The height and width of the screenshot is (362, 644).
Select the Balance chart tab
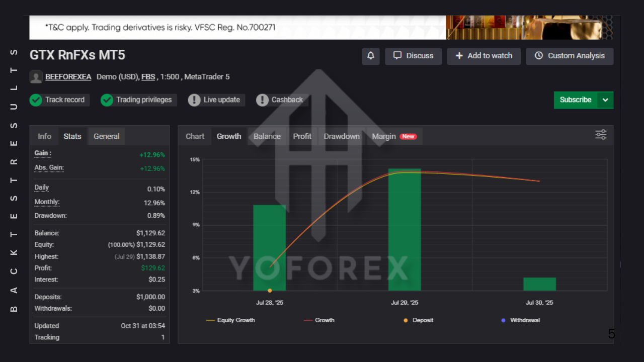click(267, 136)
